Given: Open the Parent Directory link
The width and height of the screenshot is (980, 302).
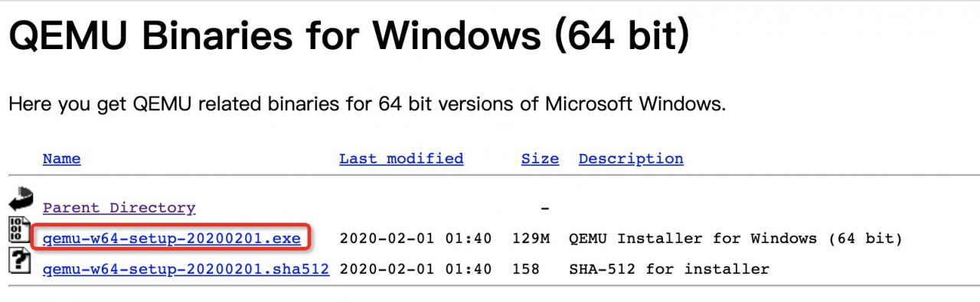Looking at the screenshot, I should point(119,208).
